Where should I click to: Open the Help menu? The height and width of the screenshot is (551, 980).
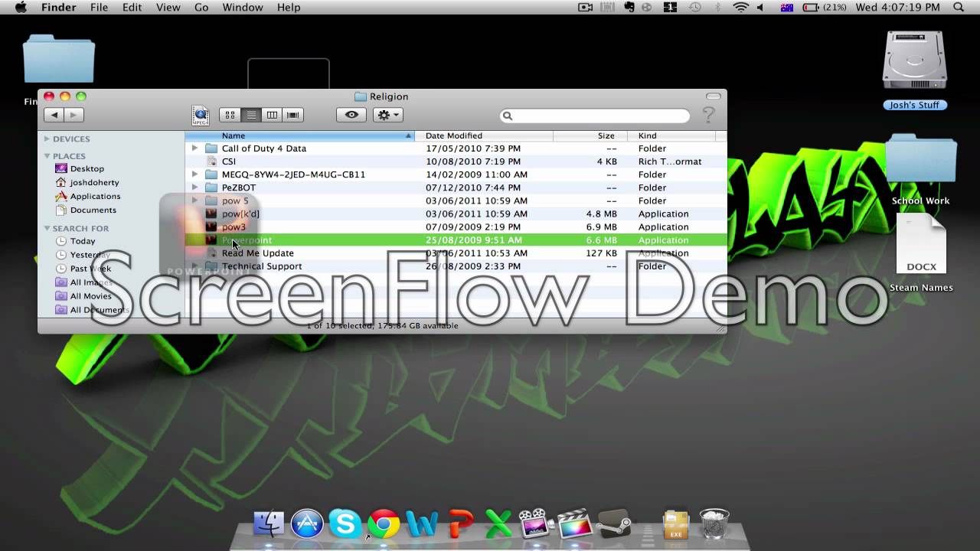(289, 7)
